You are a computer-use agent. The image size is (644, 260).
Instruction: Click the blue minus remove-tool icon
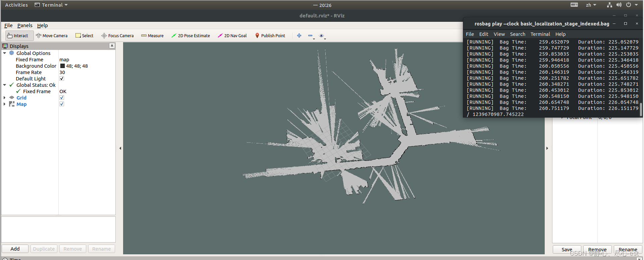click(310, 36)
